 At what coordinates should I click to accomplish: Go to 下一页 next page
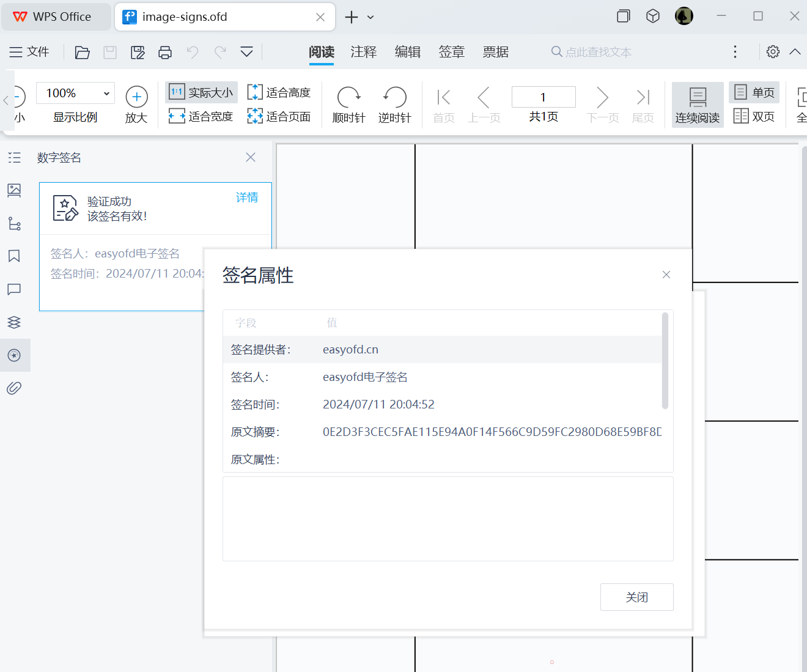(603, 105)
